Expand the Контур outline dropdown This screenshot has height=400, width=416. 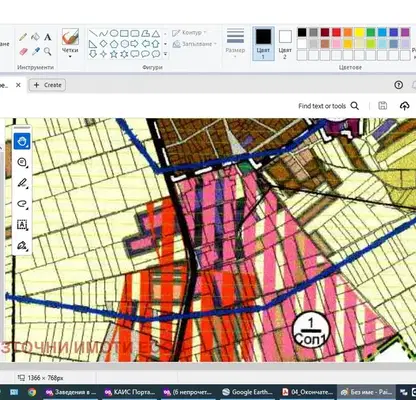[189, 33]
